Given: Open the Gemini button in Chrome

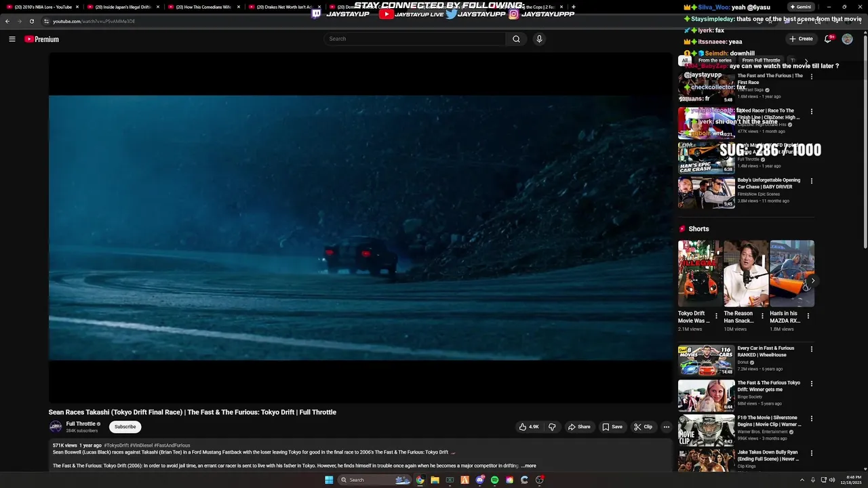Looking at the screenshot, I should pos(801,7).
